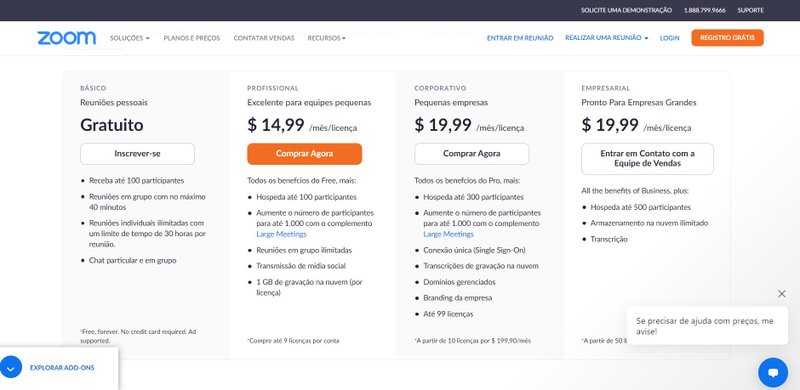Open Large Meetings link in Corporativo plan
Viewport: 800px width, 390px height.
point(448,234)
